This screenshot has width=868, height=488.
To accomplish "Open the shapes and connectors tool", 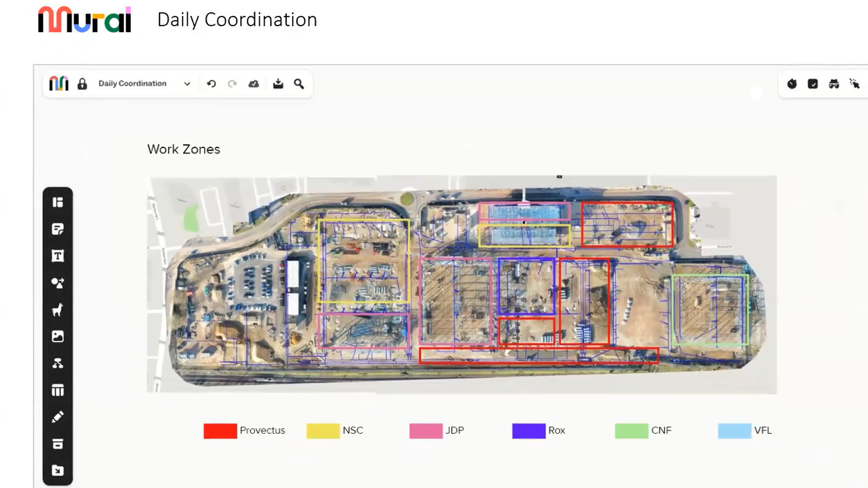I will coord(57,283).
